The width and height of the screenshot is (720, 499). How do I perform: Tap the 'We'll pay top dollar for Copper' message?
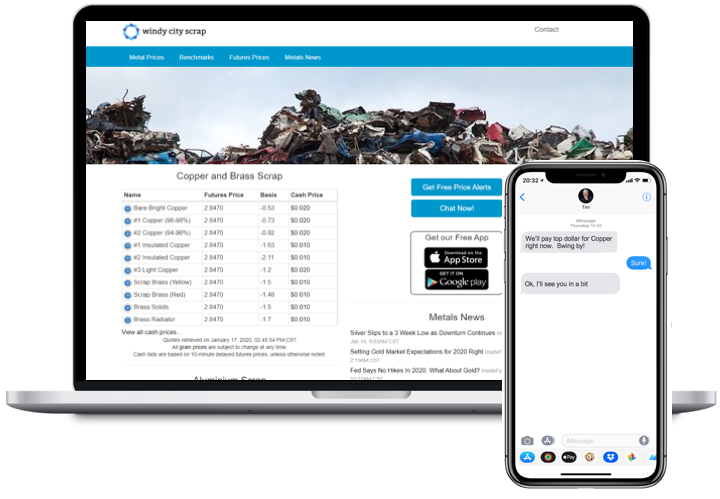point(568,242)
